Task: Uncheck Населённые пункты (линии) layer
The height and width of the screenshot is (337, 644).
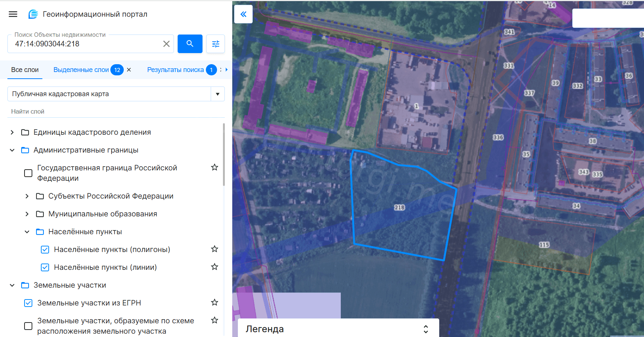Action: click(45, 267)
